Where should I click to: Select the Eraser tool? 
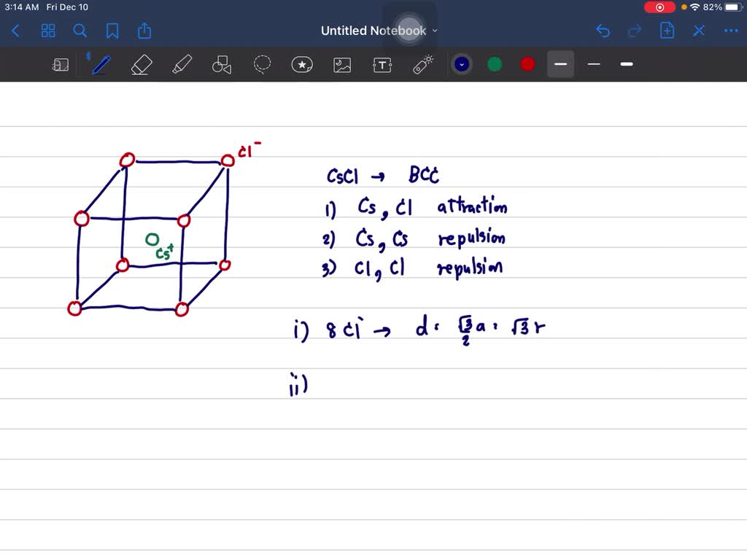(141, 65)
